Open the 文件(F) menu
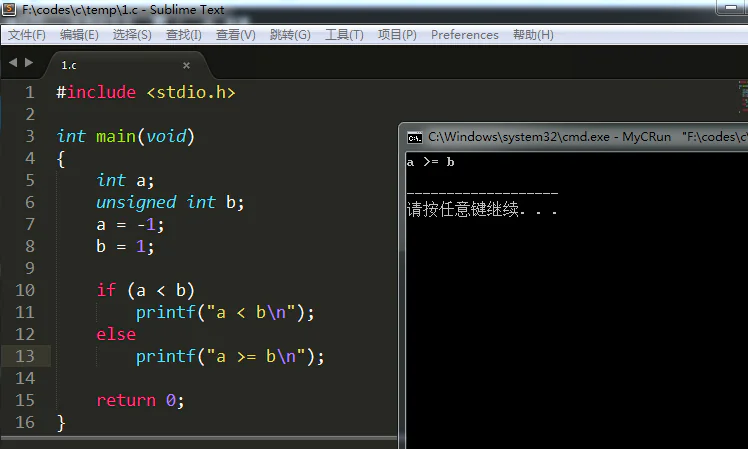Viewport: 748px width, 449px height. [27, 35]
